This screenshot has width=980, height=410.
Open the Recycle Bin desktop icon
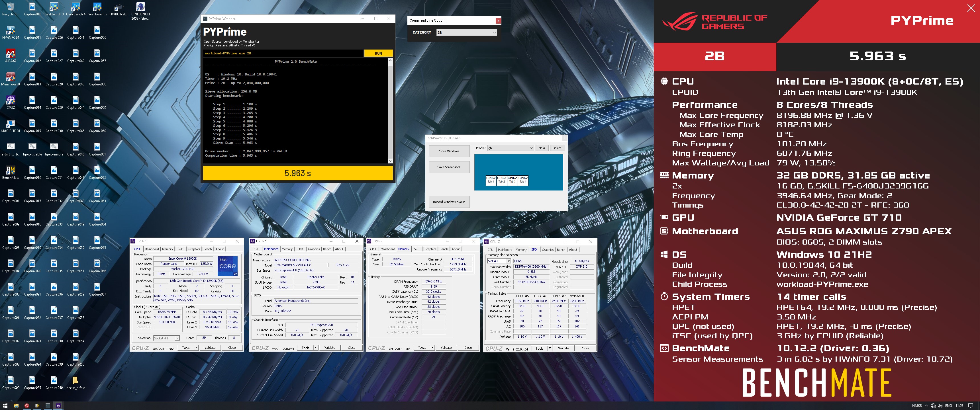(x=11, y=9)
